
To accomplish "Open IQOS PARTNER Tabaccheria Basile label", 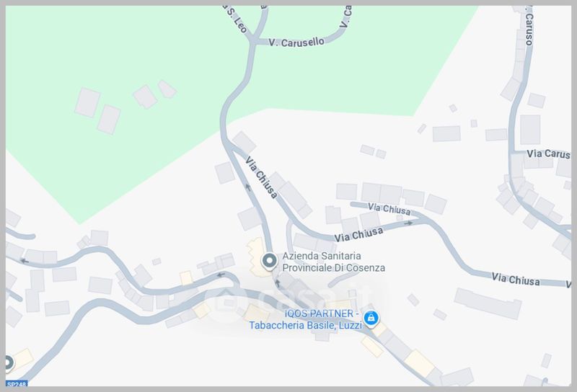I will (305, 319).
